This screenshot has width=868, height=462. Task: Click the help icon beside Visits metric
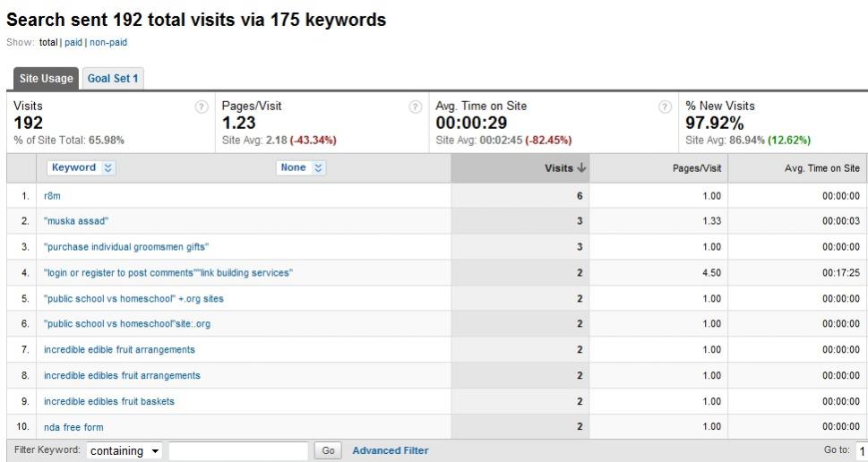tap(202, 107)
